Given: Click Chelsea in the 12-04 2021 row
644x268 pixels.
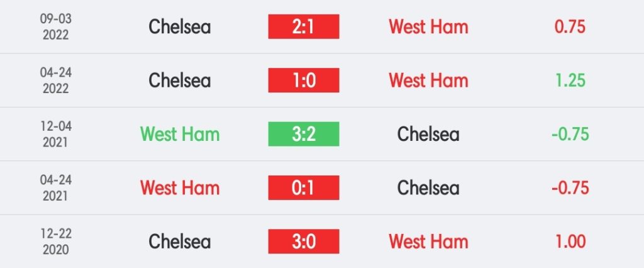Looking at the screenshot, I should pos(428,135).
